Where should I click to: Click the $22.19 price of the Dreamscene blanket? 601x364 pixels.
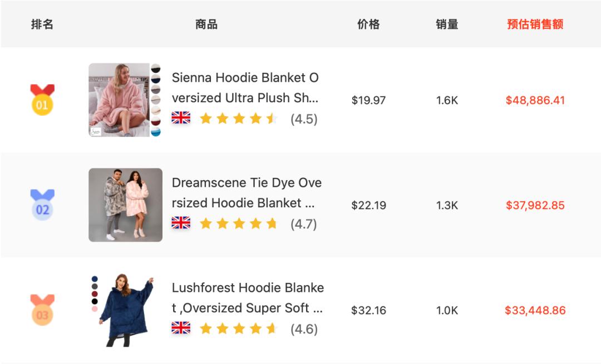coord(368,205)
